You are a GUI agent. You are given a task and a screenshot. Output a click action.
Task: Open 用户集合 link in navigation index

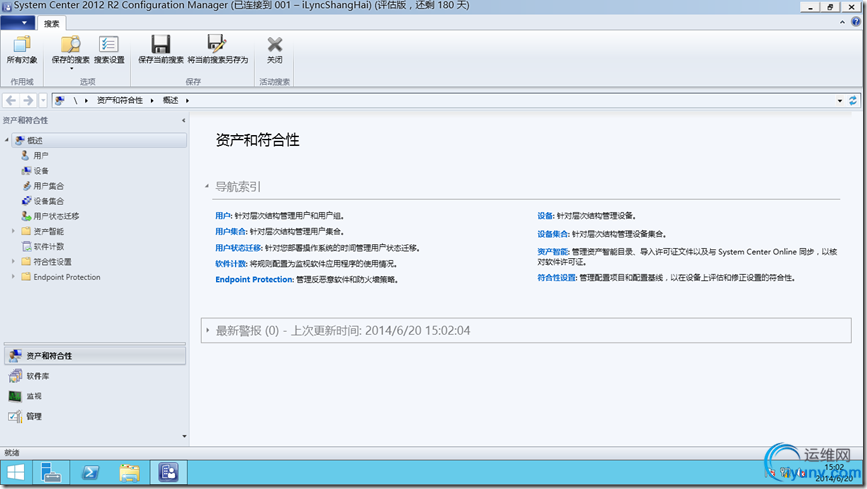[x=231, y=231]
